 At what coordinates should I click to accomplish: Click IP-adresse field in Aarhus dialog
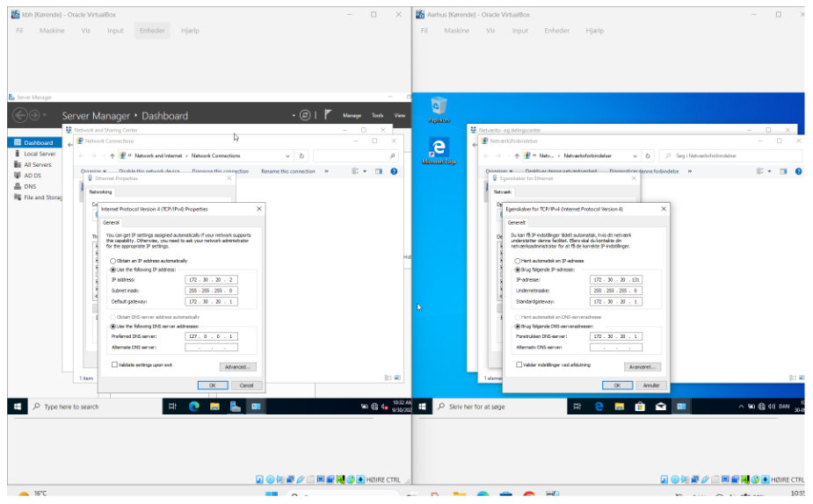616,280
